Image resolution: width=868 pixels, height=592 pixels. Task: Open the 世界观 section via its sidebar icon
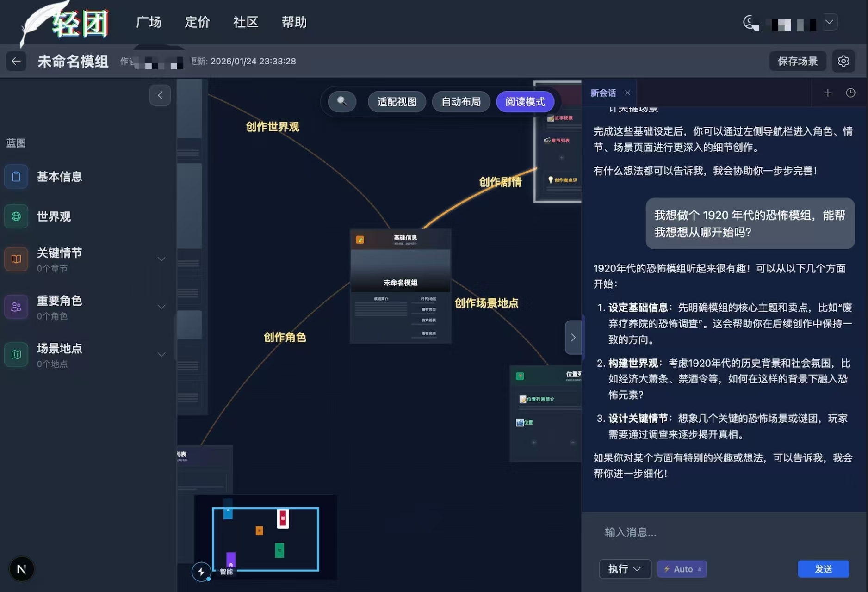point(16,216)
